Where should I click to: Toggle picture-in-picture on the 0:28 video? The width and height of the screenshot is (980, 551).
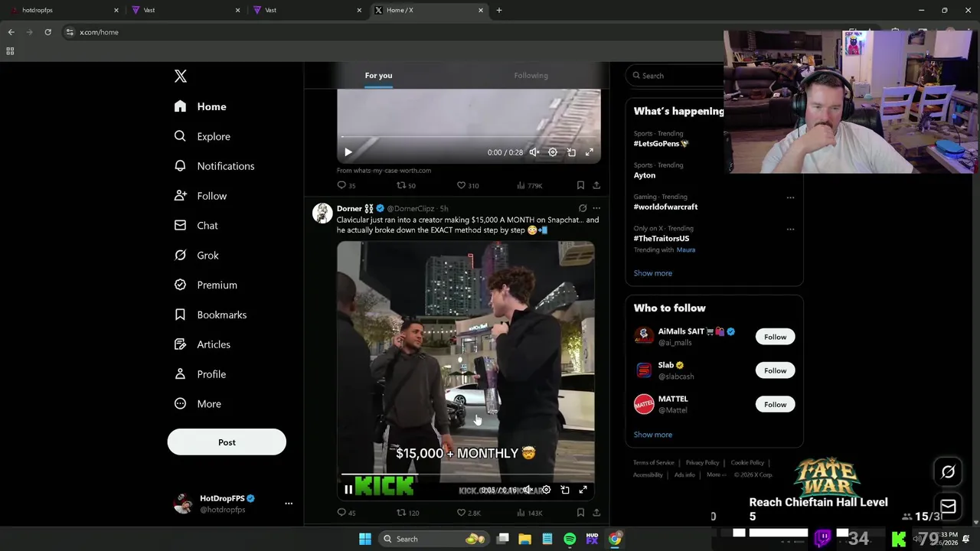click(571, 152)
